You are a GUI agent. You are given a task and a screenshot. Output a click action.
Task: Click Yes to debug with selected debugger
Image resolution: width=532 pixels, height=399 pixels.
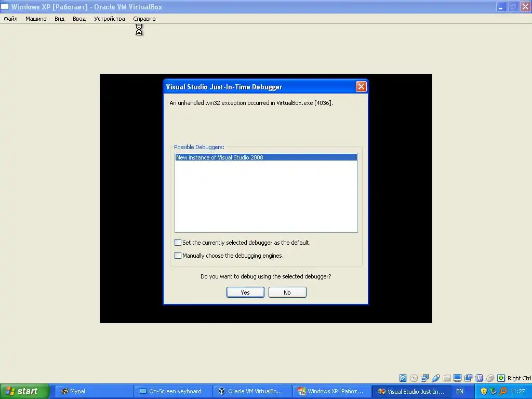click(x=245, y=292)
